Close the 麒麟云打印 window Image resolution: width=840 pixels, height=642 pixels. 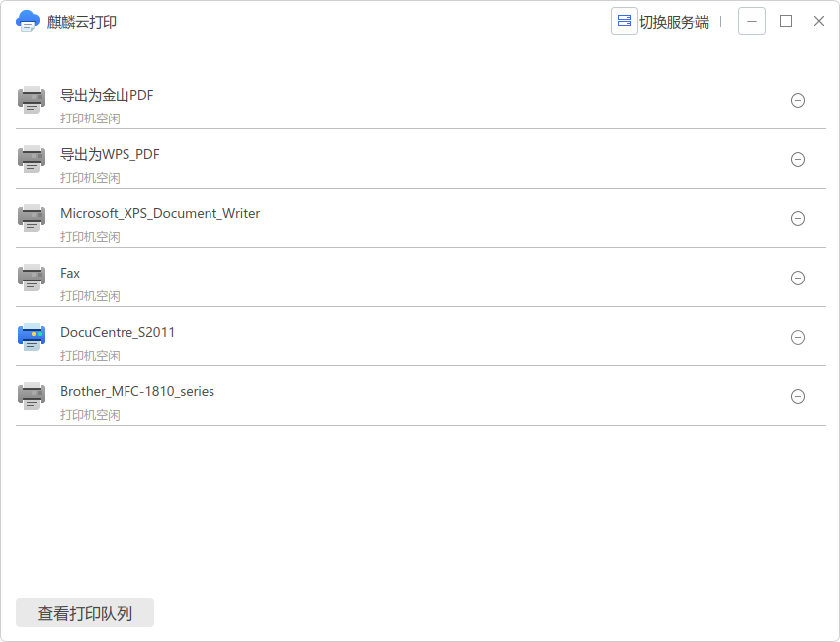click(818, 21)
